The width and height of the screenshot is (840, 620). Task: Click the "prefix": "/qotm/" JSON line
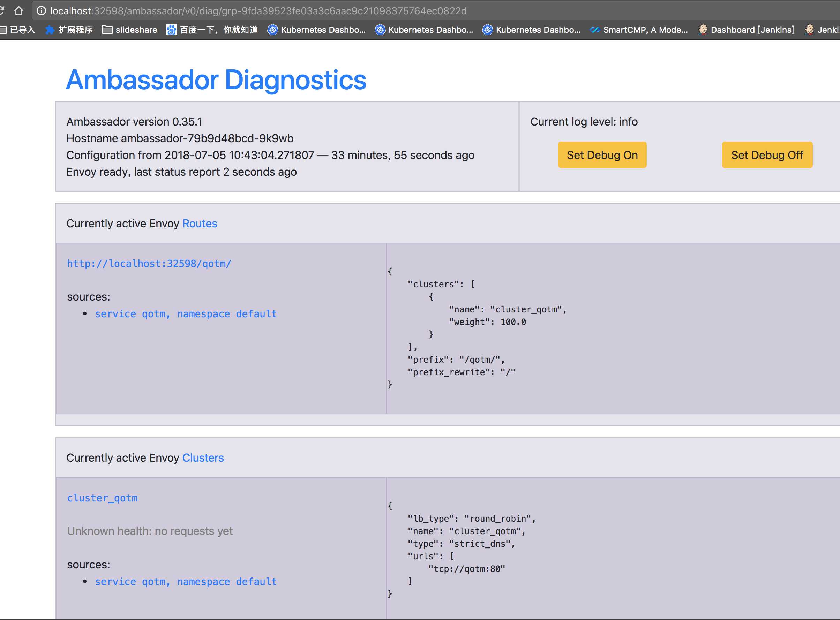click(x=456, y=360)
